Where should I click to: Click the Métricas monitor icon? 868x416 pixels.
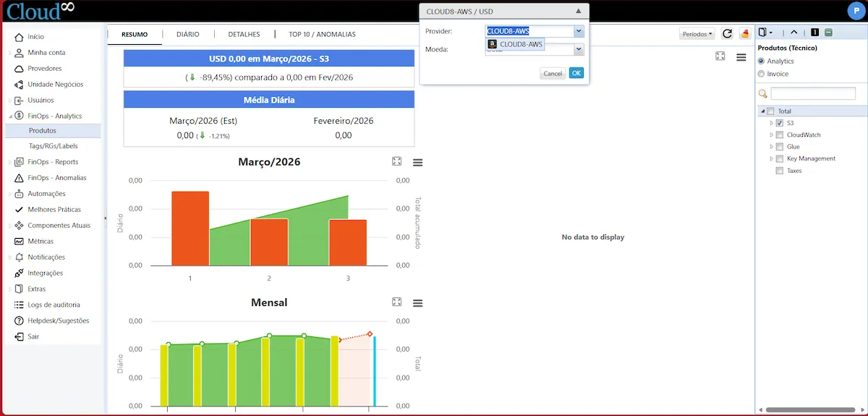(19, 242)
